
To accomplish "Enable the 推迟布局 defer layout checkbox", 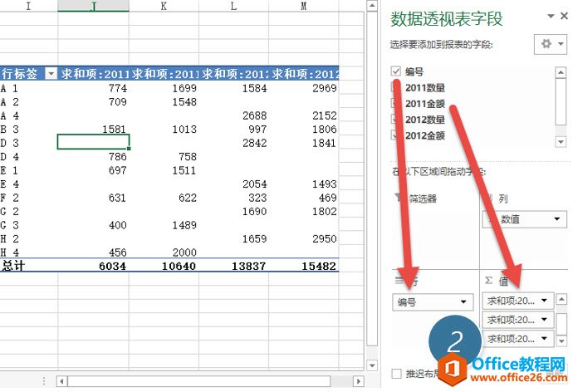I will pos(396,374).
